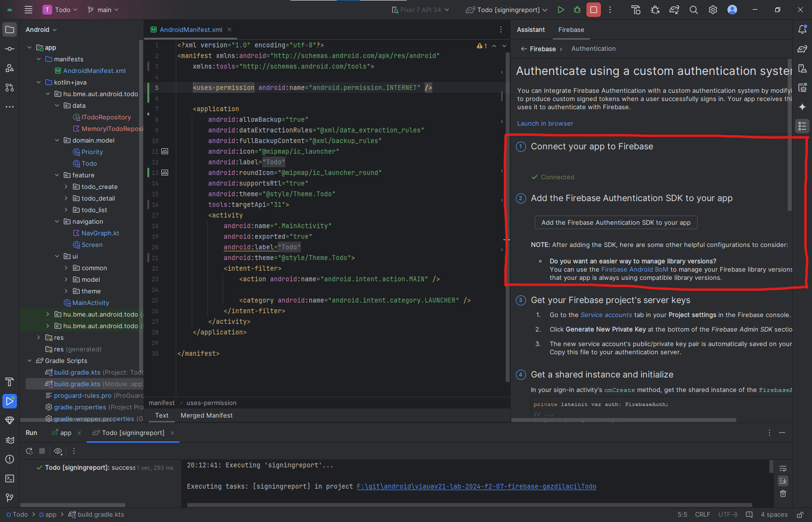Open the Problems warning icon
The width and height of the screenshot is (812, 522).
[10, 459]
